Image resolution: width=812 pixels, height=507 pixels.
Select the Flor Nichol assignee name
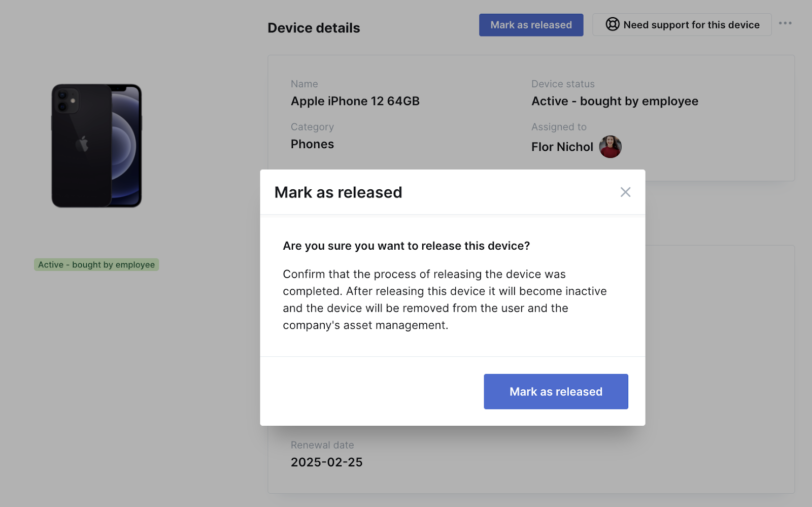[562, 147]
